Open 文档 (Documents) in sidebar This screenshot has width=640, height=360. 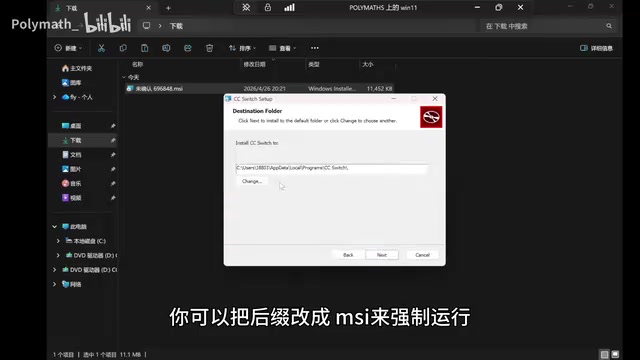pos(71,155)
